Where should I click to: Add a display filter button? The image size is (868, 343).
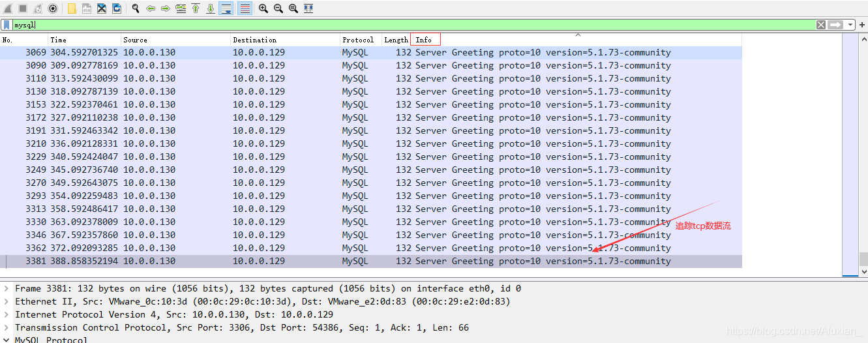862,25
